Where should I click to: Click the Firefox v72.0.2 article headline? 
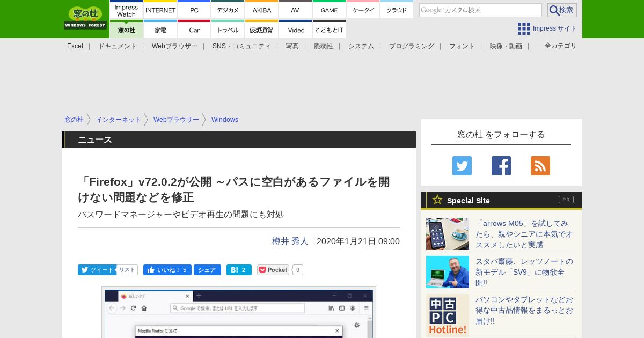pyautogui.click(x=234, y=189)
